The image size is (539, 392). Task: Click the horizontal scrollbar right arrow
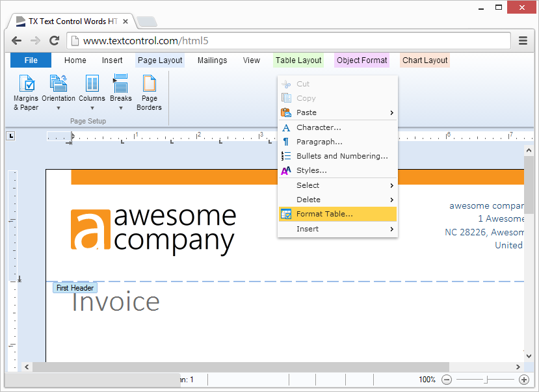coord(518,367)
